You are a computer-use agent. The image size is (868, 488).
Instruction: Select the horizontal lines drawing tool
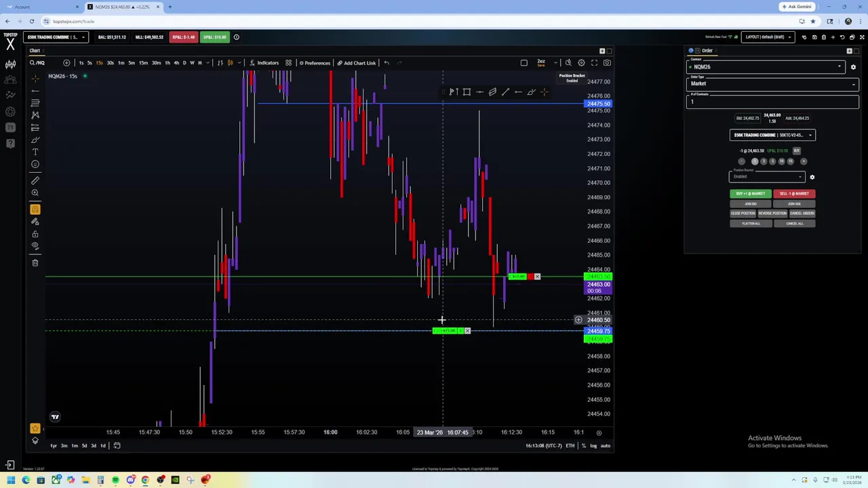coord(35,103)
